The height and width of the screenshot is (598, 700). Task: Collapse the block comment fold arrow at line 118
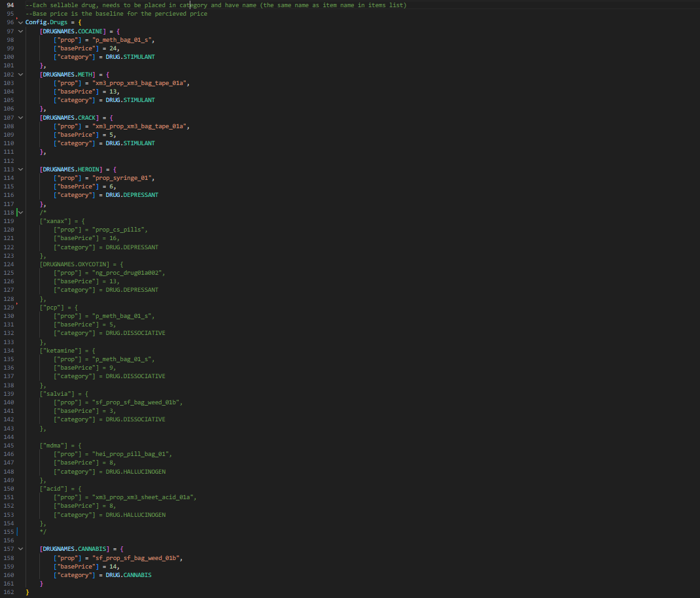pyautogui.click(x=20, y=213)
